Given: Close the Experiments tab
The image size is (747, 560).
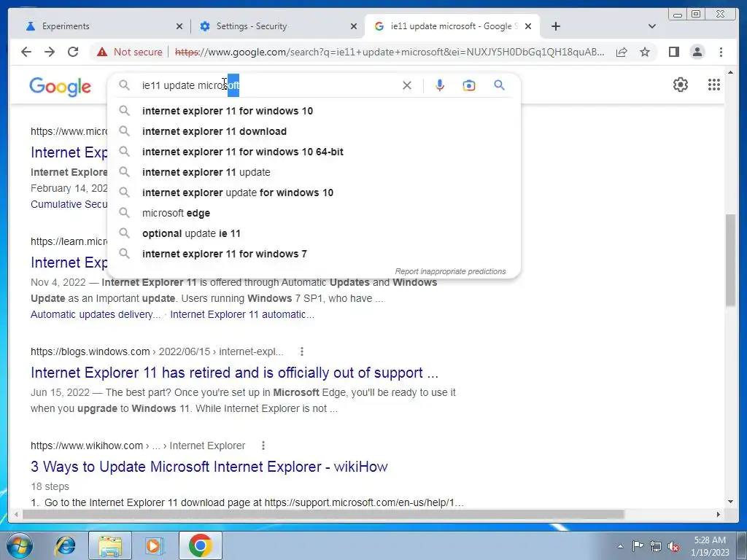Looking at the screenshot, I should pos(179,26).
